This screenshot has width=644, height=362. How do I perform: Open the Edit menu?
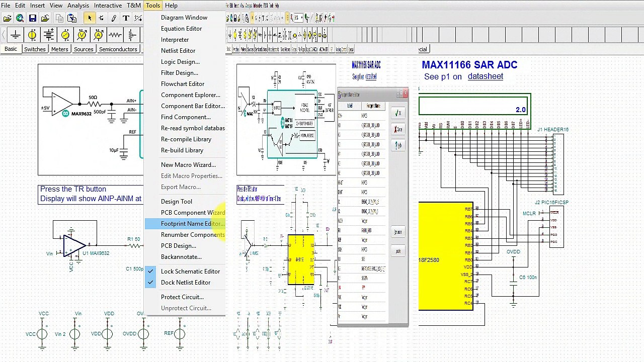(20, 6)
